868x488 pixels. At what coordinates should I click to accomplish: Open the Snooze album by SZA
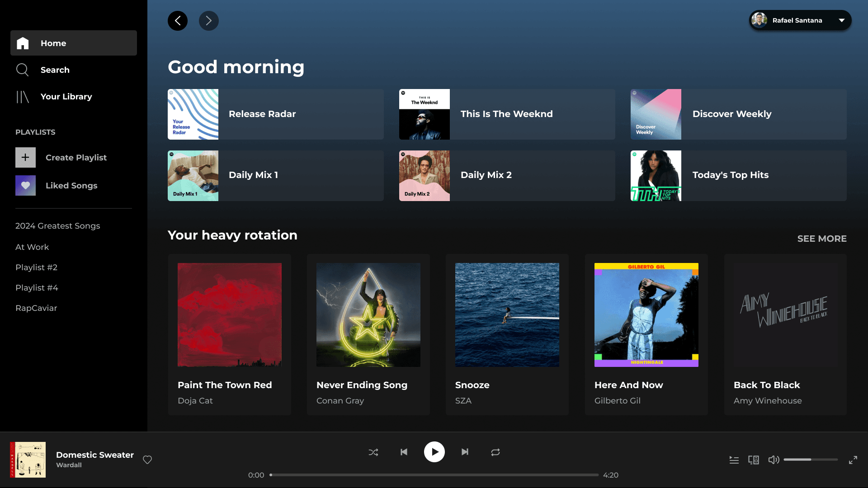click(507, 315)
